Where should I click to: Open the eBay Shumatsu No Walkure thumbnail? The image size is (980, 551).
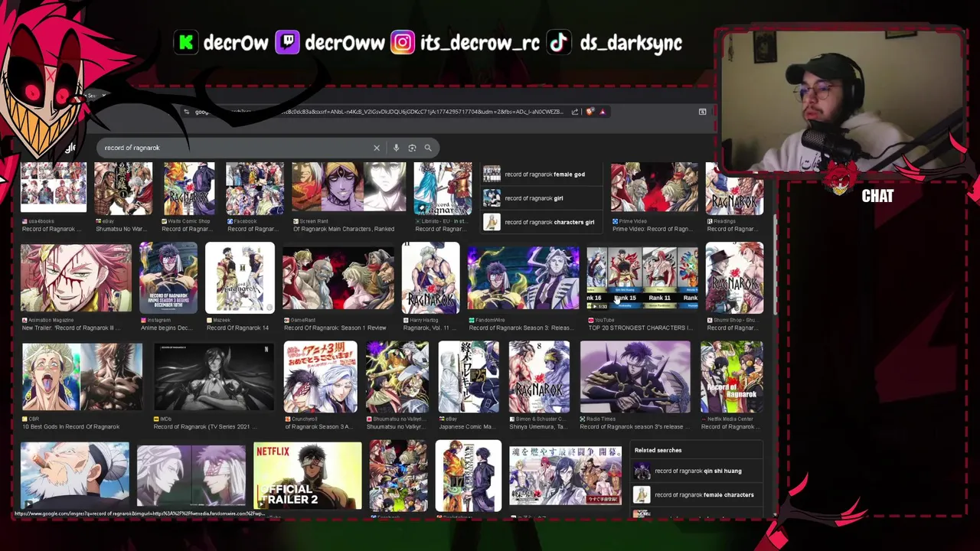point(123,188)
